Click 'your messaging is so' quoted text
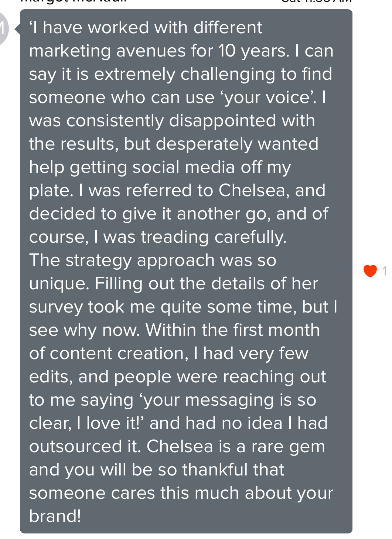Screen dimensions: 392x539 tap(230, 400)
